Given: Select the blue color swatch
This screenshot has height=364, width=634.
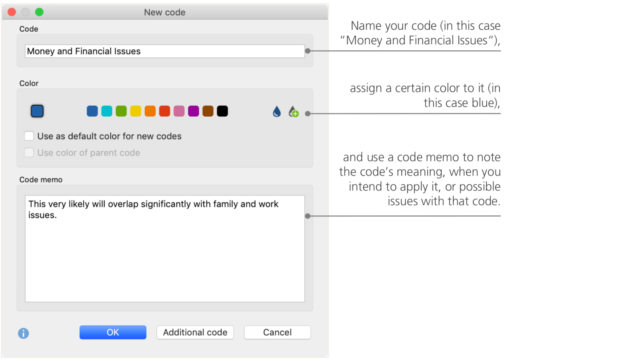Looking at the screenshot, I should 92,111.
